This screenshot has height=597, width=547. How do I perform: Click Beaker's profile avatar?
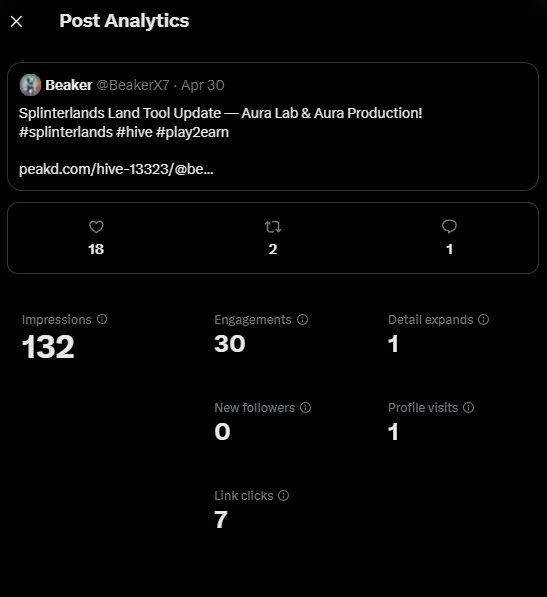pyautogui.click(x=30, y=85)
